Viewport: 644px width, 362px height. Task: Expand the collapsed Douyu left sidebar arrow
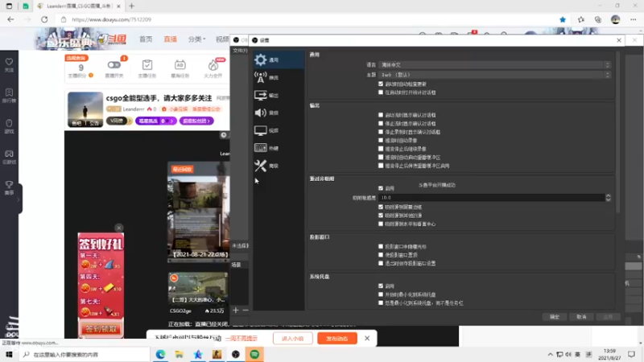[x=18, y=200]
